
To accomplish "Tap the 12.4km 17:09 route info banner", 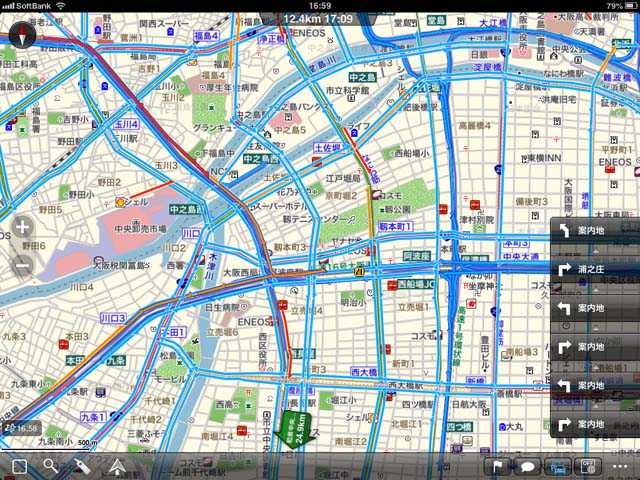I will 318,19.
